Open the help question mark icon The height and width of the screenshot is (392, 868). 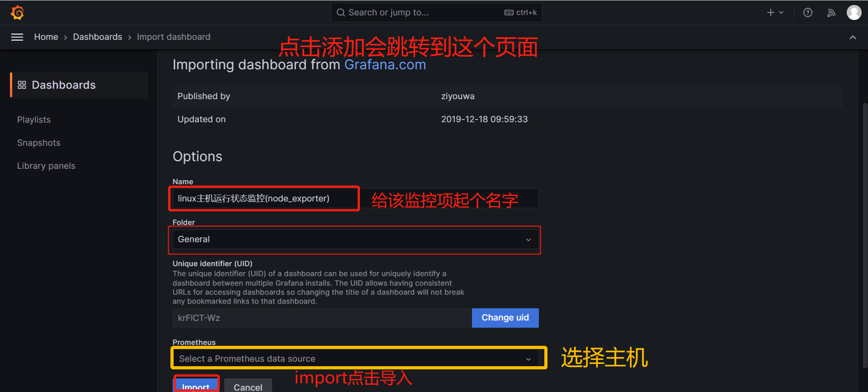[808, 13]
